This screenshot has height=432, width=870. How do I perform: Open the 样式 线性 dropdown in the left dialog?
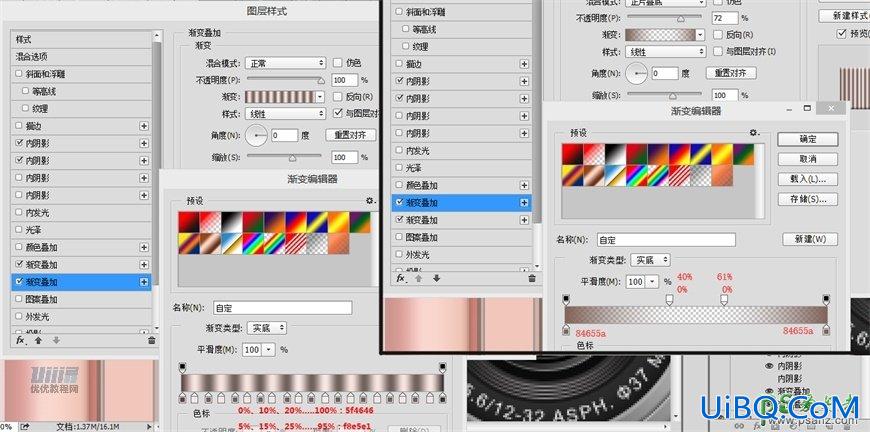tap(285, 114)
